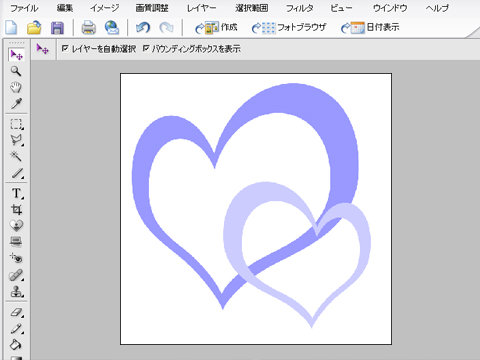Select the Red Eye Removal tool
The width and height of the screenshot is (480, 360).
pos(16,258)
